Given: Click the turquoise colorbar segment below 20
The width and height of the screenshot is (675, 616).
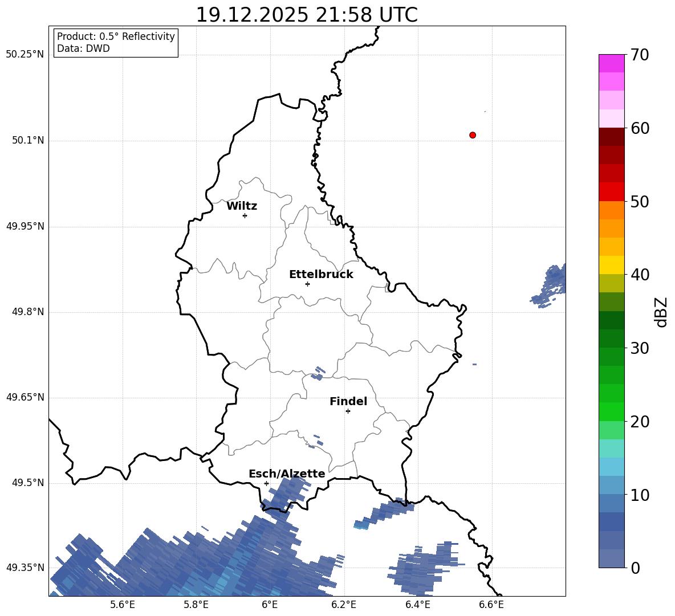Looking at the screenshot, I should coord(612,448).
